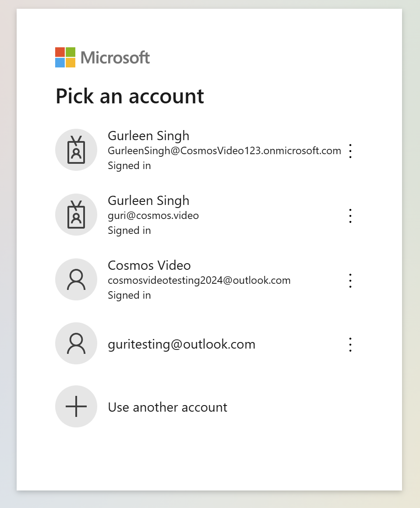Image resolution: width=420 pixels, height=508 pixels.
Task: Pick the cosmosvideotesting2024@outlook.com email address
Action: [199, 281]
